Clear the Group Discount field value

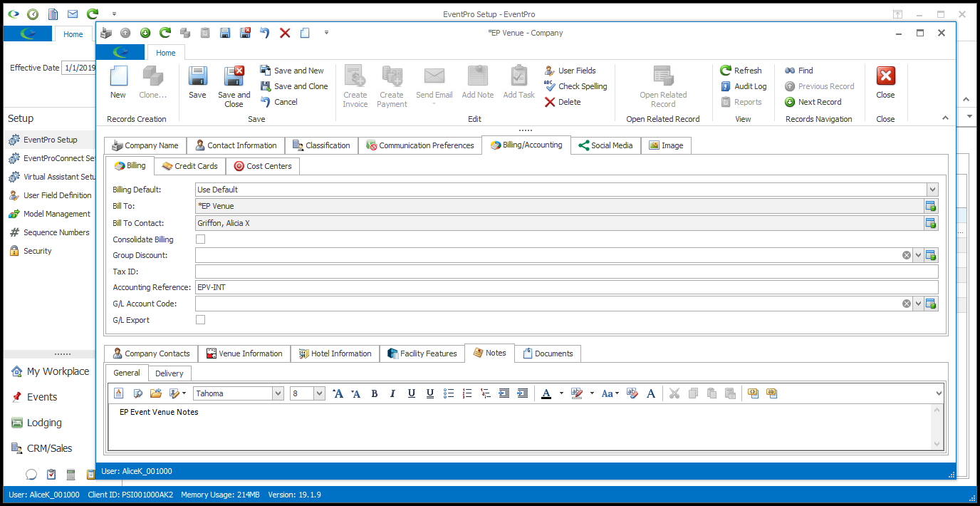(907, 255)
